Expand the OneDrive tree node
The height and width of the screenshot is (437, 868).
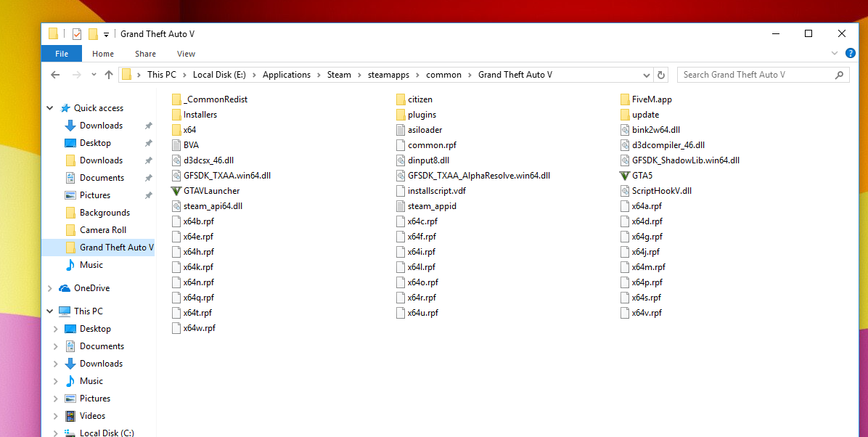[50, 288]
